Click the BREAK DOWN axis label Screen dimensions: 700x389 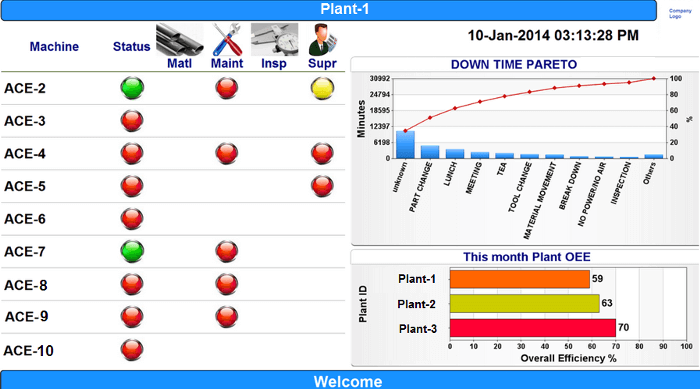(x=570, y=186)
